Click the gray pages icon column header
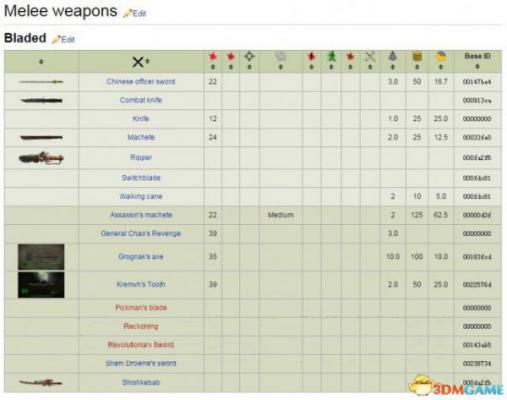The height and width of the screenshot is (400, 507). [x=281, y=56]
